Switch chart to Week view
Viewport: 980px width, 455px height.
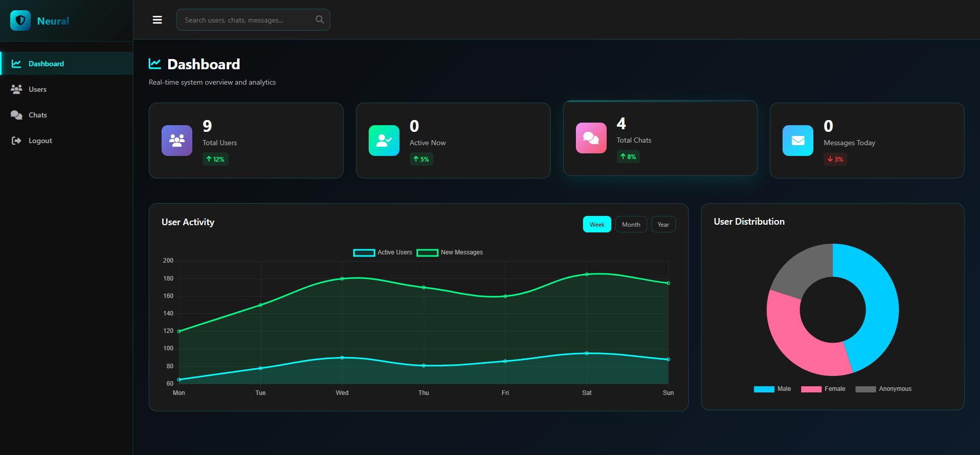[597, 224]
